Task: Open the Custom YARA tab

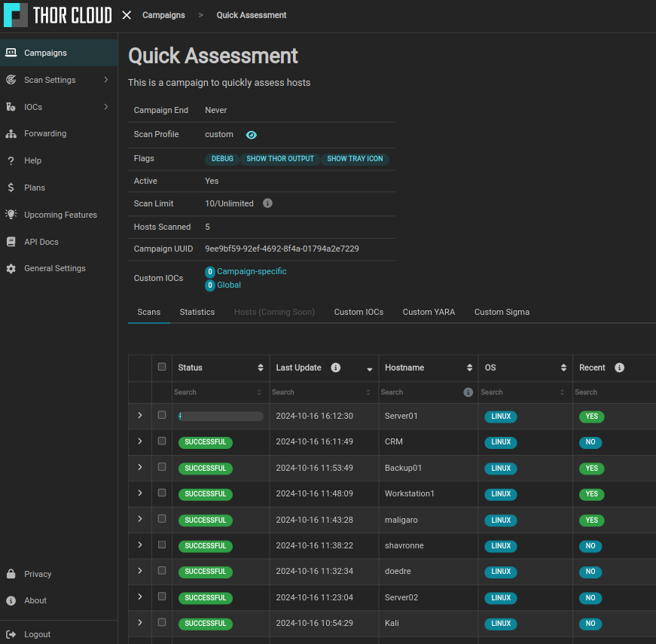Action: point(429,312)
